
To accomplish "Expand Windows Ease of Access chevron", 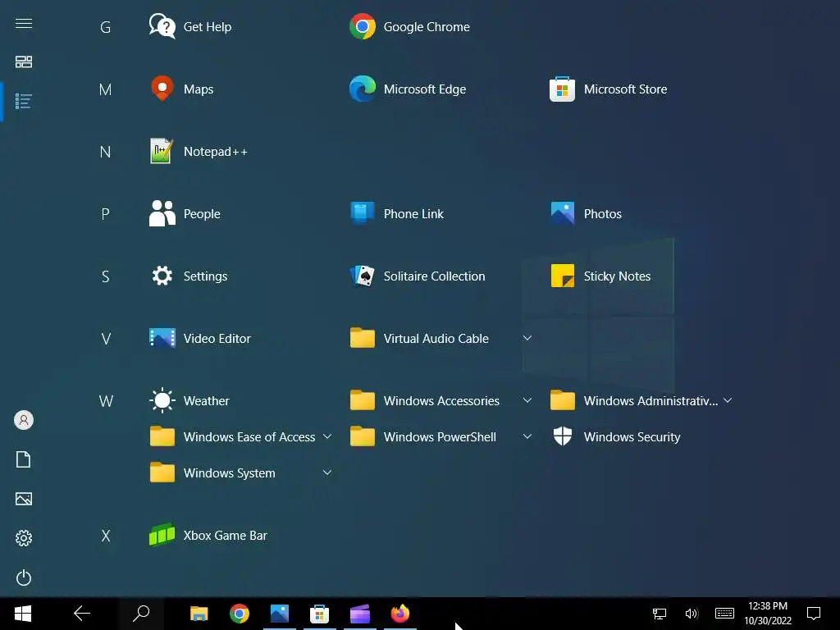I will click(326, 436).
